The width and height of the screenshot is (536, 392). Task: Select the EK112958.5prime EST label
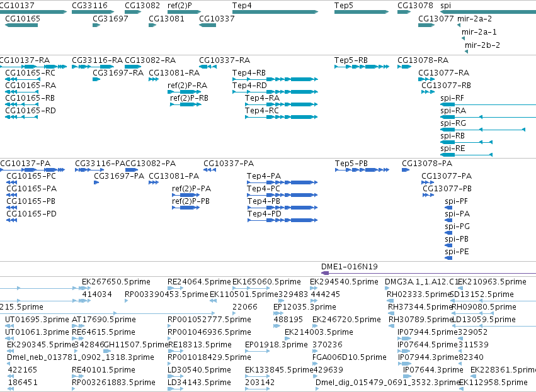click(493, 383)
